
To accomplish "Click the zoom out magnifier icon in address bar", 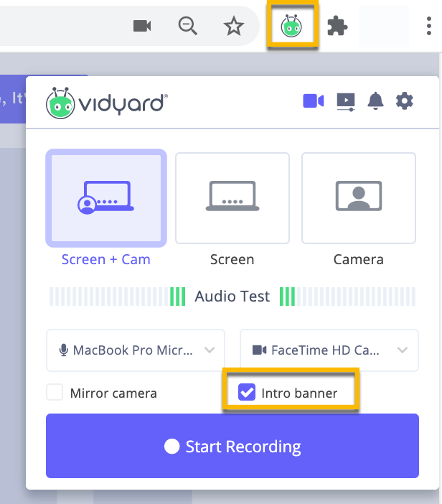I will [x=188, y=26].
